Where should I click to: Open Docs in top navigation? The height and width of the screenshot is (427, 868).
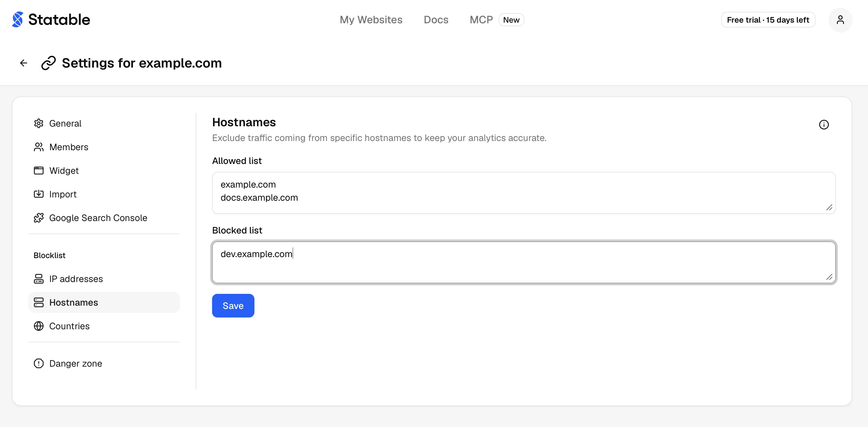pyautogui.click(x=436, y=20)
